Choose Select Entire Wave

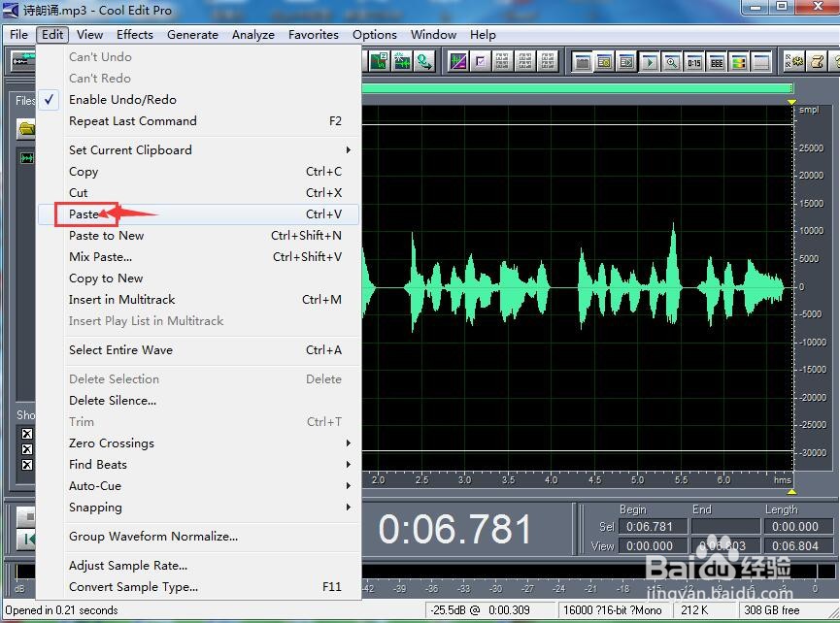(198, 350)
